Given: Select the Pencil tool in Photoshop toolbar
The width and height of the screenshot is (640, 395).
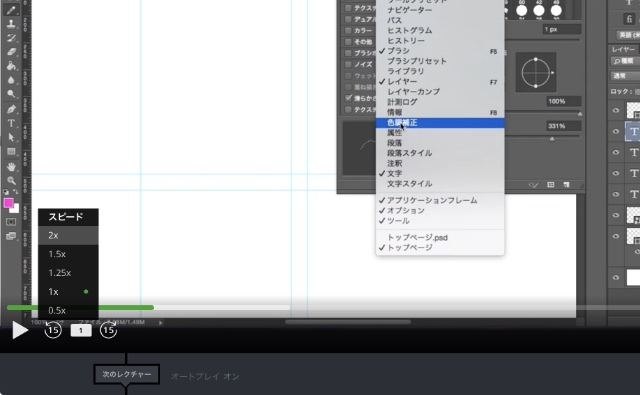Looking at the screenshot, I should (11, 9).
